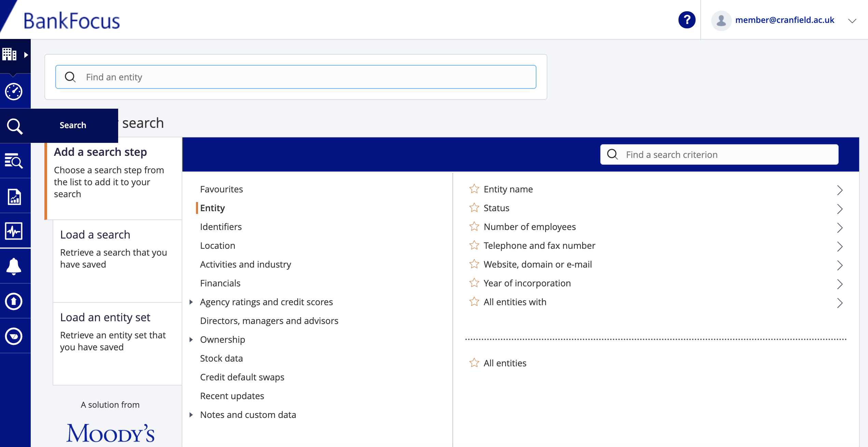
Task: Toggle favourite star for Number of employees
Action: 474,227
